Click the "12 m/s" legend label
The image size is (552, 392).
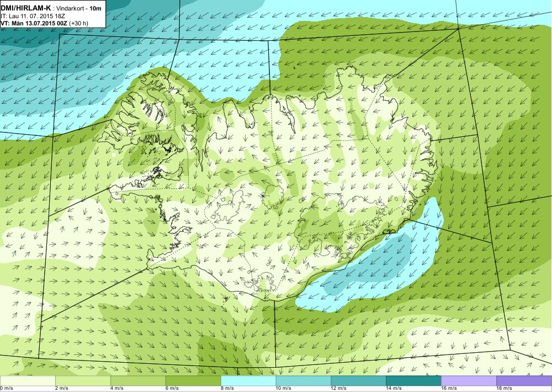coord(339,389)
